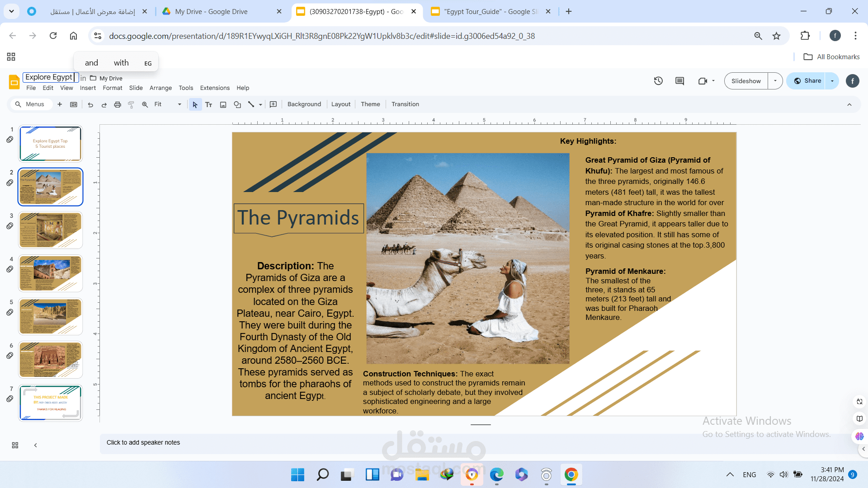Switch to the My Drive browser tab
Viewport: 868px width, 488px height.
click(221, 11)
